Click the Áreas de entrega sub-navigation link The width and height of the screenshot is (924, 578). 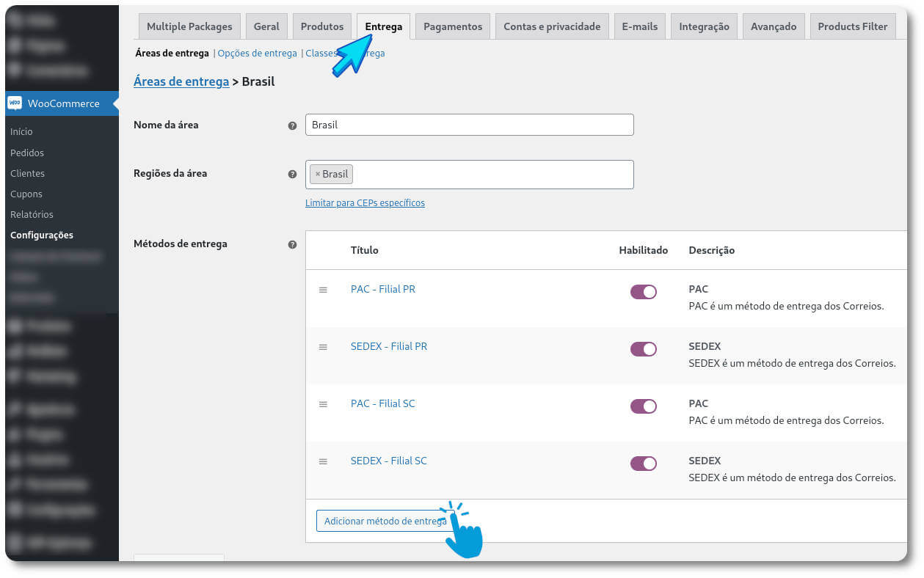[172, 54]
